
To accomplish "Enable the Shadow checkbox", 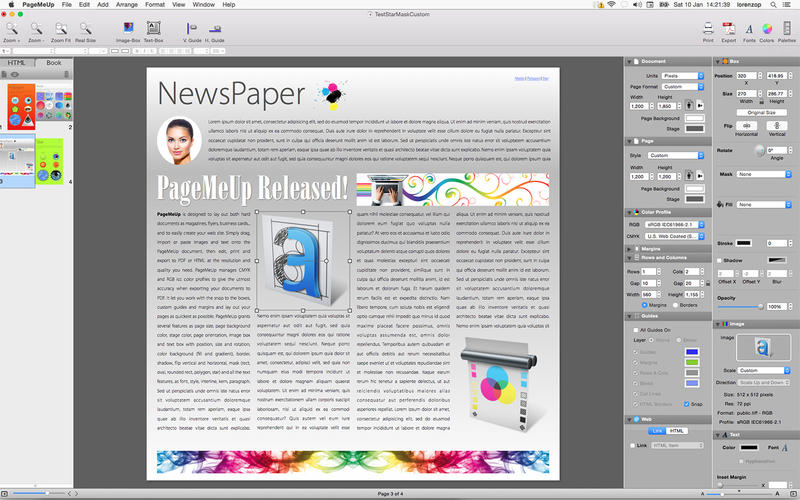I will (717, 260).
